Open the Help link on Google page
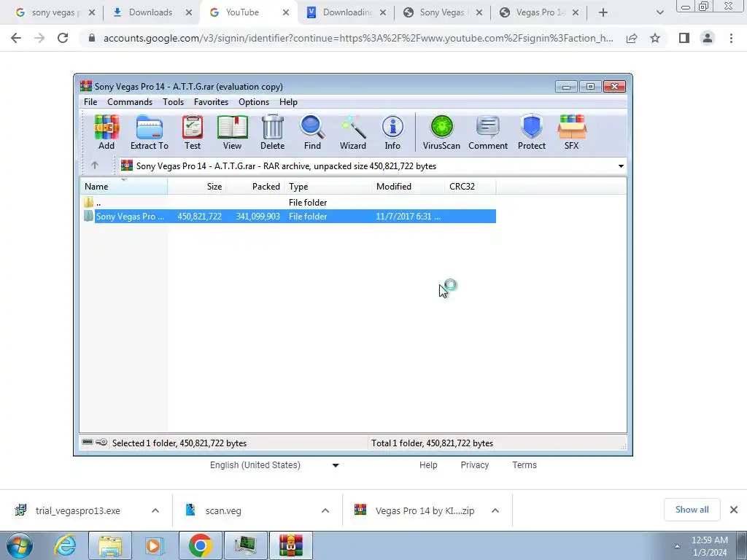This screenshot has width=747, height=560. tap(428, 464)
